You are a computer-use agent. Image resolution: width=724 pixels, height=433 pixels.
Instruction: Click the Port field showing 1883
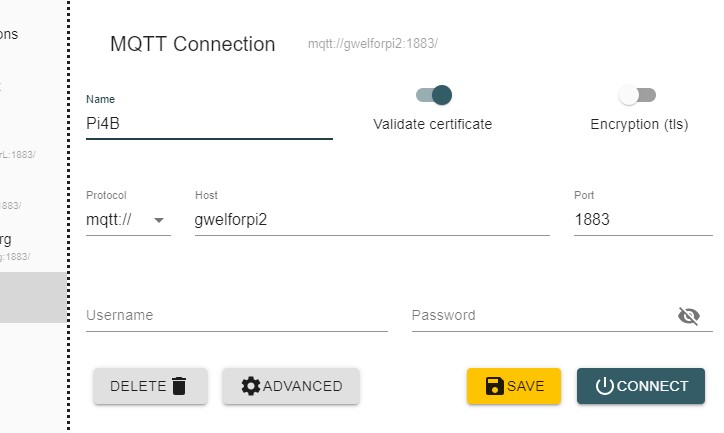click(x=643, y=220)
